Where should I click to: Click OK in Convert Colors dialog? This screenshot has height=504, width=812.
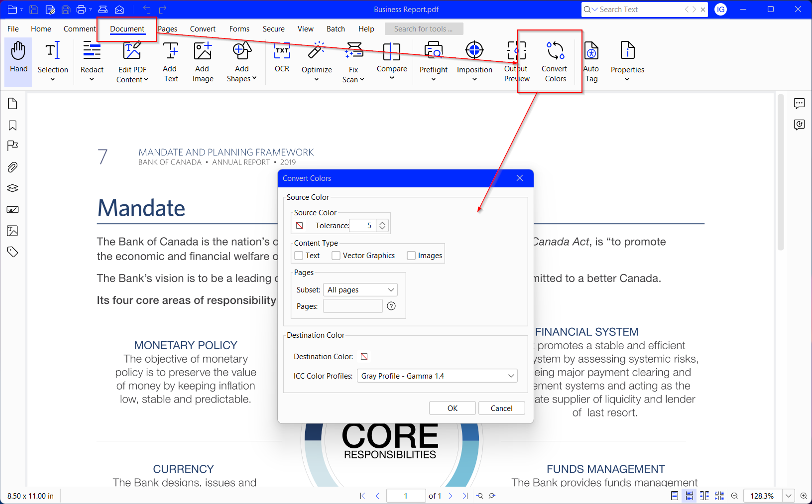(x=452, y=408)
